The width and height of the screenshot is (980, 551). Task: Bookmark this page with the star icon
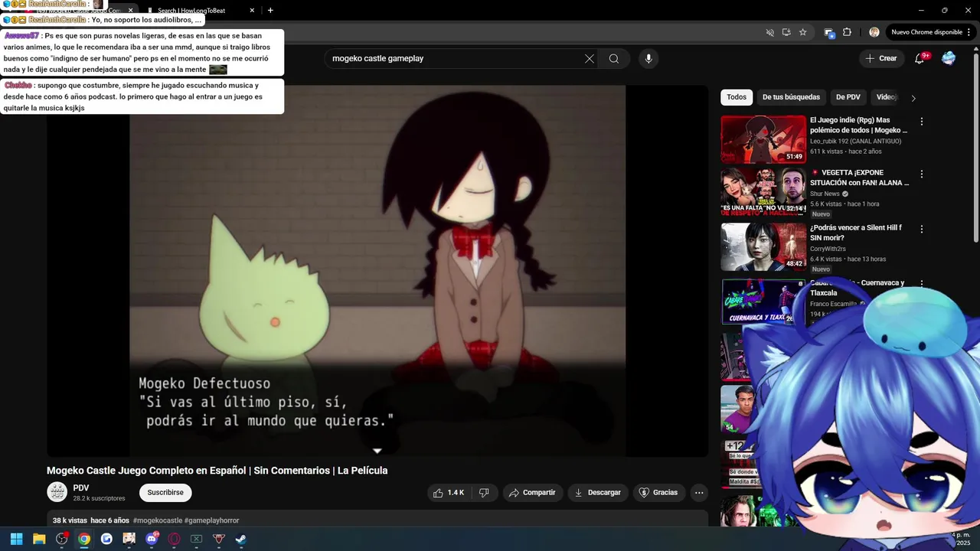click(802, 32)
